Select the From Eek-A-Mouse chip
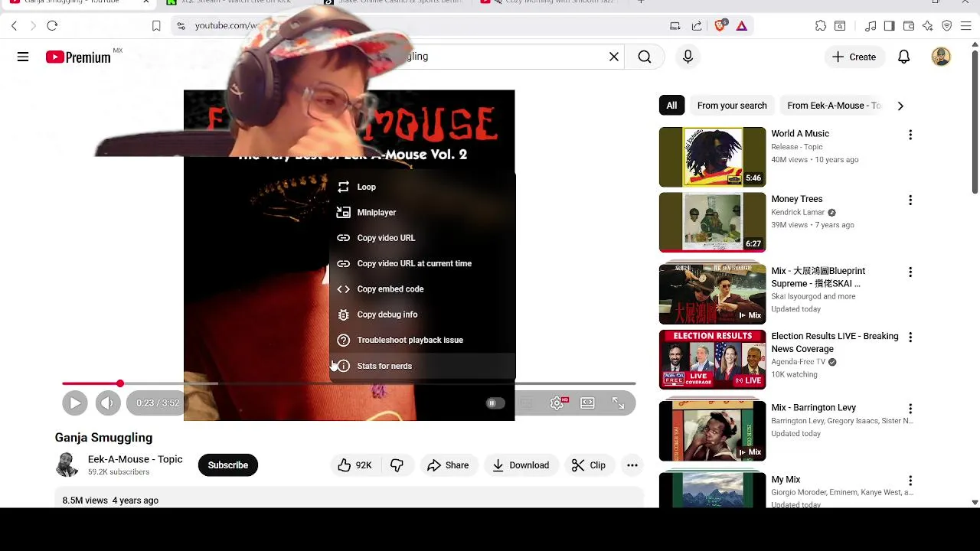Screen dimensions: 980x551 point(834,106)
